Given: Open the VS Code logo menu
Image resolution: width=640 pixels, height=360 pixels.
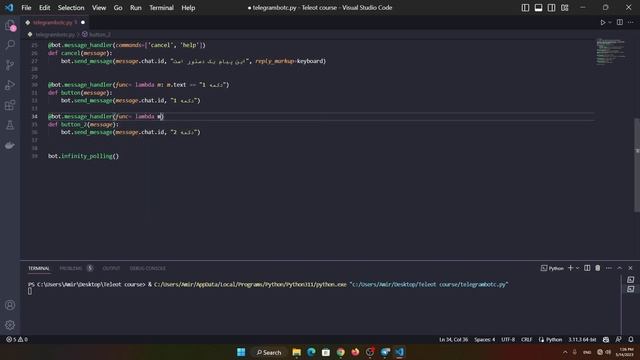Looking at the screenshot, I should (x=9, y=8).
